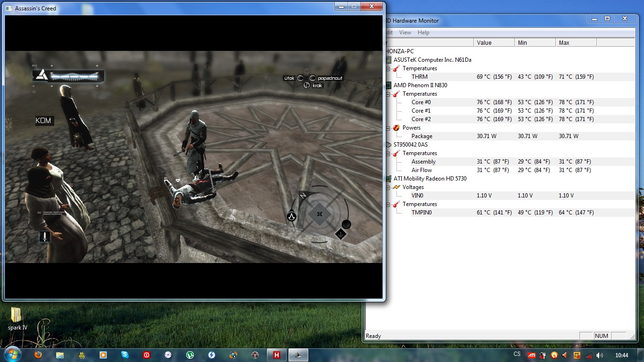Open the Help menu in Hardware Monitor

click(423, 33)
